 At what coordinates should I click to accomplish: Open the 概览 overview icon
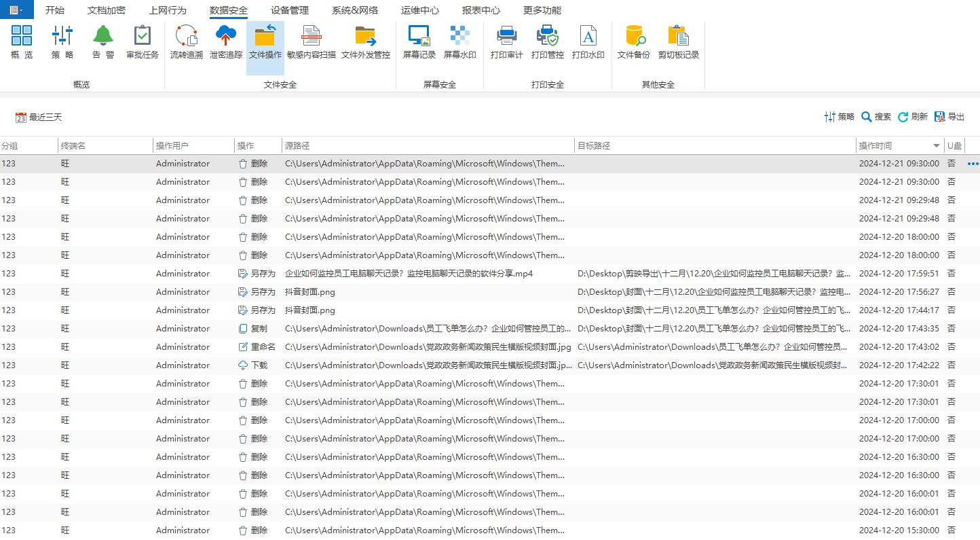click(x=22, y=42)
